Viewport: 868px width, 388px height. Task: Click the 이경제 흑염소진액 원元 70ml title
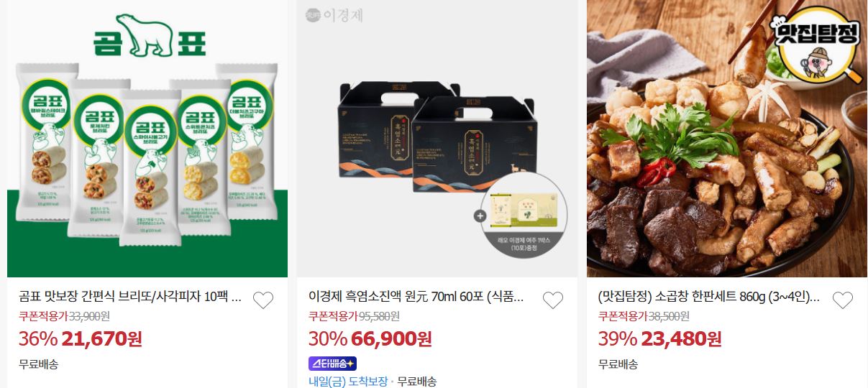click(416, 297)
